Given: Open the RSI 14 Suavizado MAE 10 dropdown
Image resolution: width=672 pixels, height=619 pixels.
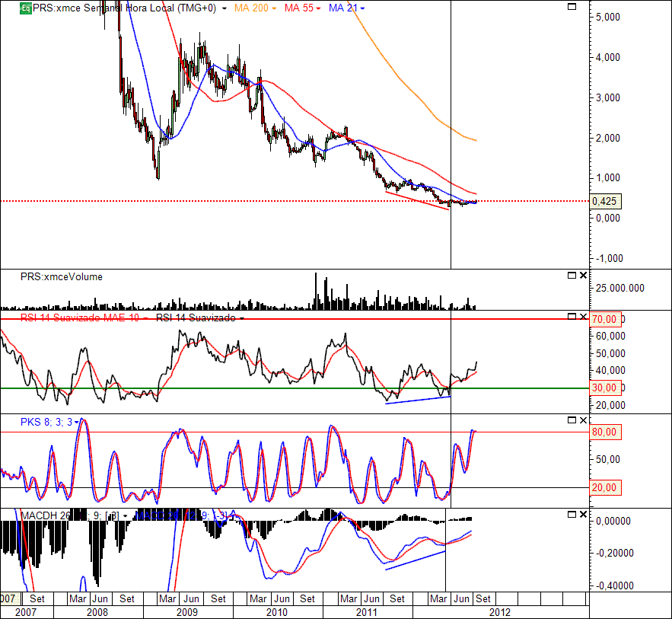Looking at the screenshot, I should tap(145, 318).
